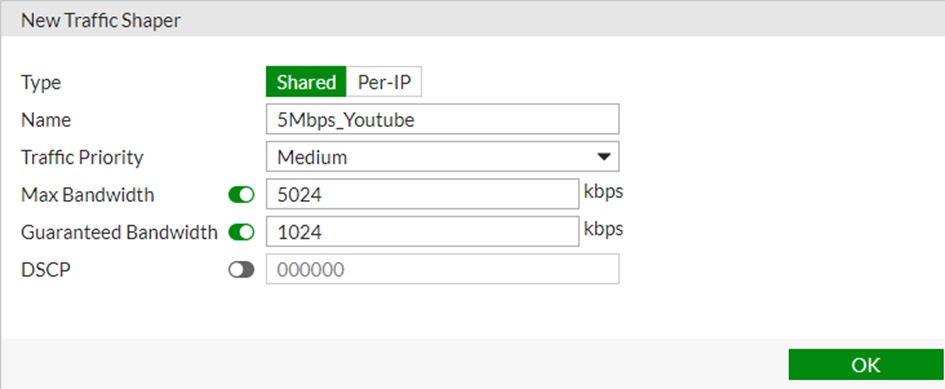Click the Type label text
945x389 pixels.
click(41, 83)
